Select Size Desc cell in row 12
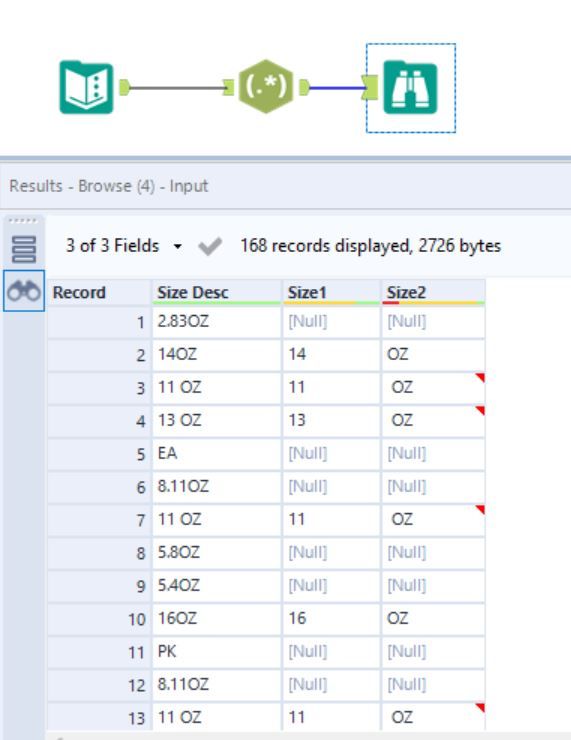 click(x=217, y=685)
